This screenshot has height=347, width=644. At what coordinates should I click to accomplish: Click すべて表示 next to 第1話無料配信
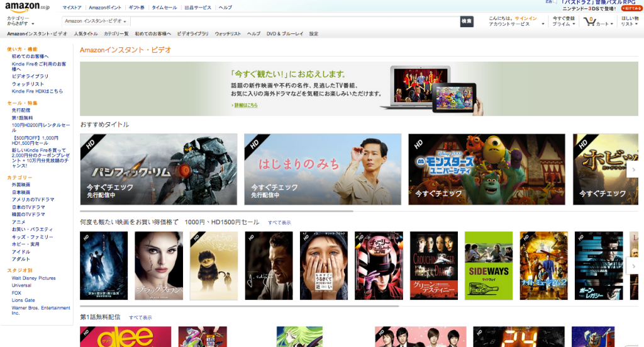[x=140, y=317]
